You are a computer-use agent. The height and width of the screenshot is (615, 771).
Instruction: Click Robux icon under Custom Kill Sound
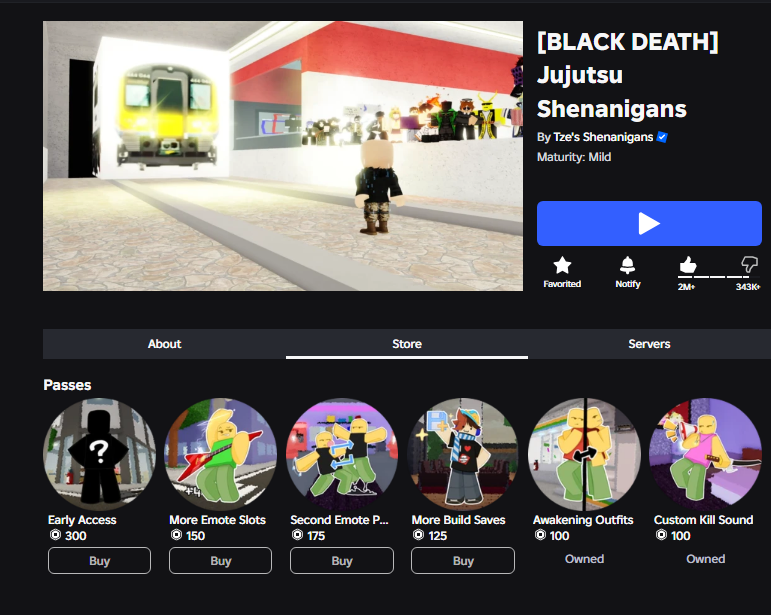[661, 535]
